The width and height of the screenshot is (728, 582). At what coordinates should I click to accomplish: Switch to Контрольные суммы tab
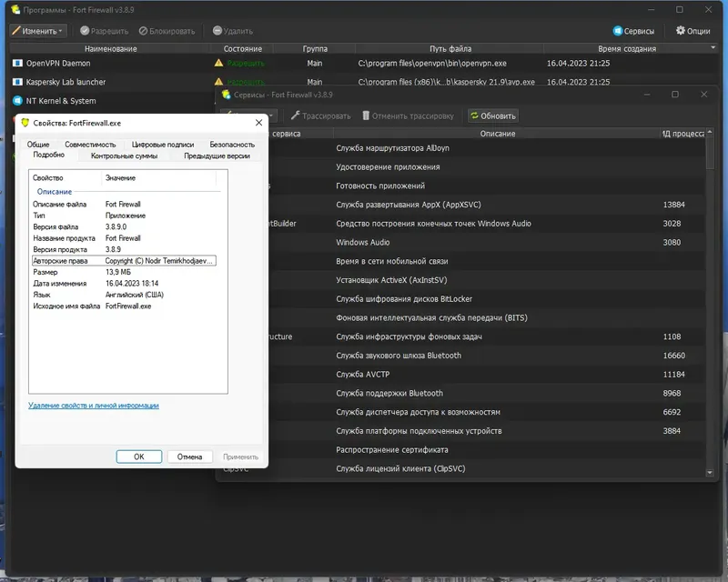[124, 156]
